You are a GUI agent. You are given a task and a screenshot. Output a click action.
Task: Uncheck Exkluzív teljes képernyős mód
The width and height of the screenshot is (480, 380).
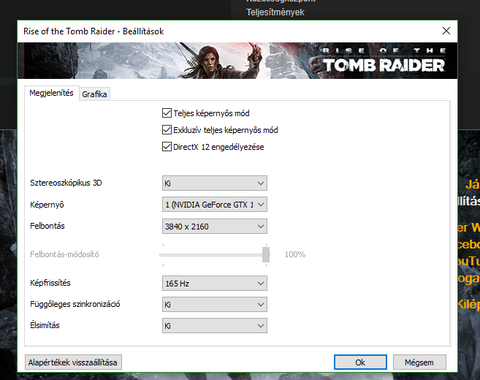tap(167, 130)
